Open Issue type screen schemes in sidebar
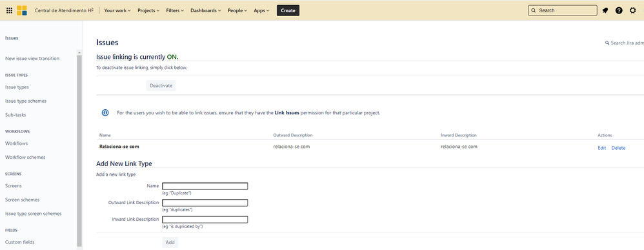The height and width of the screenshot is (250, 644). [34, 214]
